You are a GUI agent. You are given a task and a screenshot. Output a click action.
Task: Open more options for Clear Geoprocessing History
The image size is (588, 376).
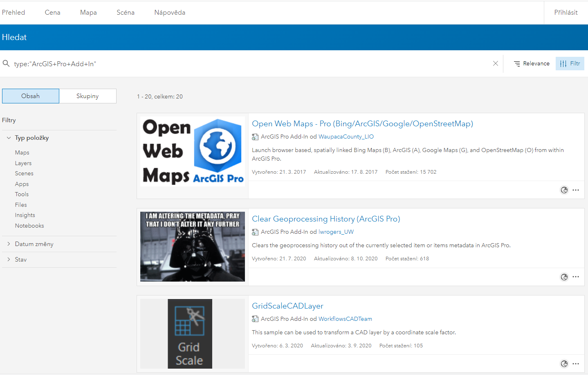click(576, 277)
